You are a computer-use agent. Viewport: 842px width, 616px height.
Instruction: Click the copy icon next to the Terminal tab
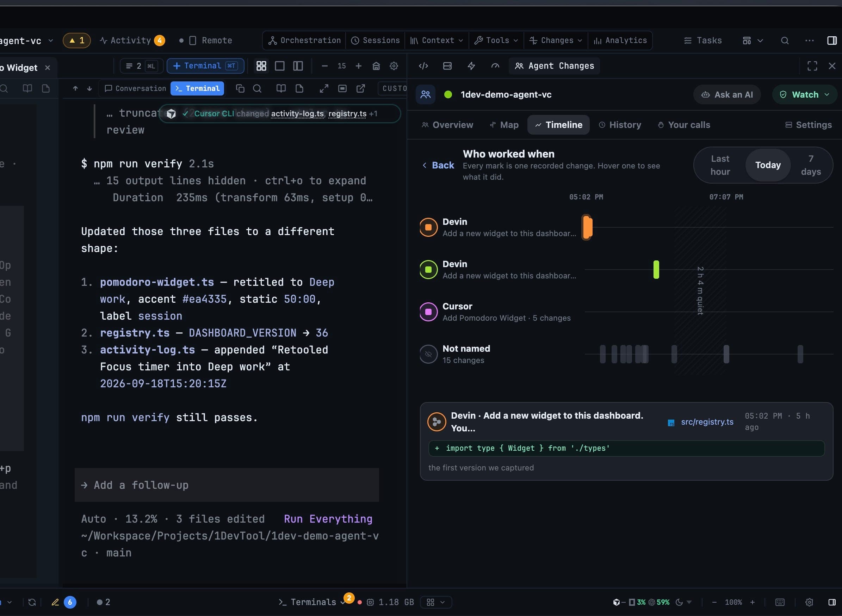click(x=240, y=88)
